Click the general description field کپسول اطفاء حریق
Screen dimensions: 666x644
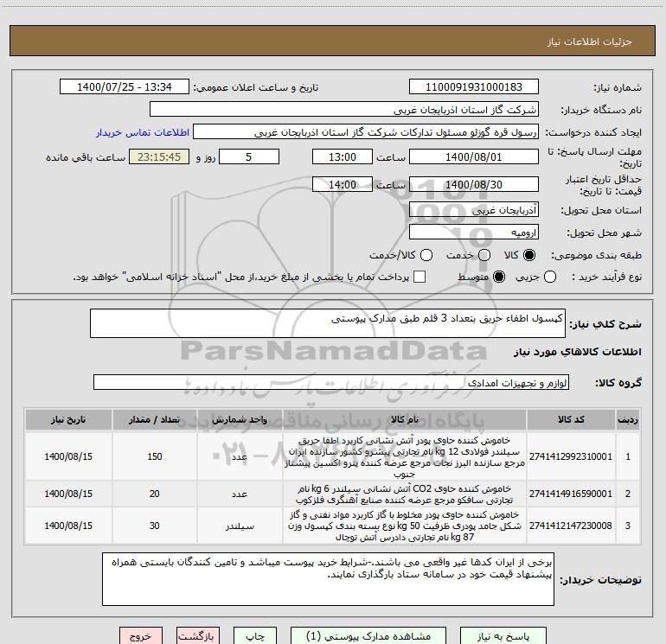(x=328, y=323)
